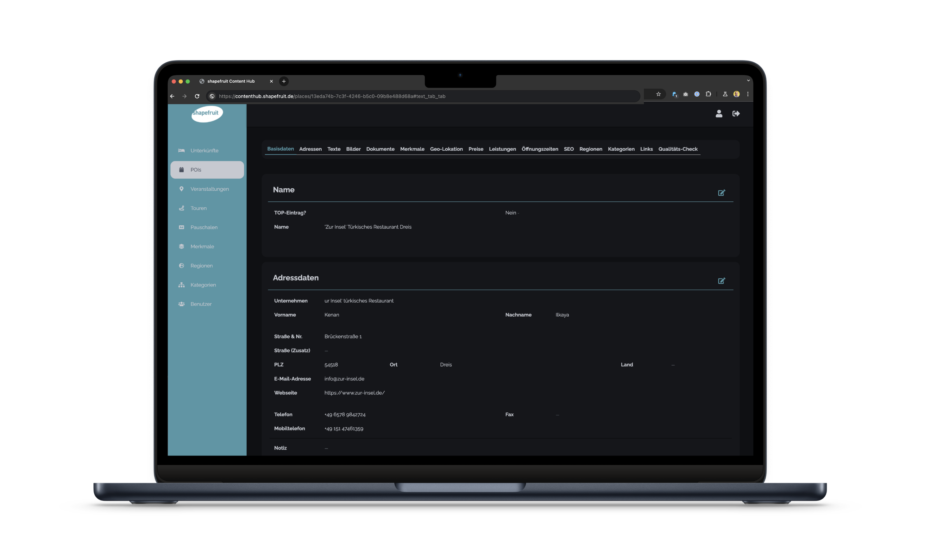
Task: Open the Geo-Lokation tab
Action: click(x=446, y=149)
